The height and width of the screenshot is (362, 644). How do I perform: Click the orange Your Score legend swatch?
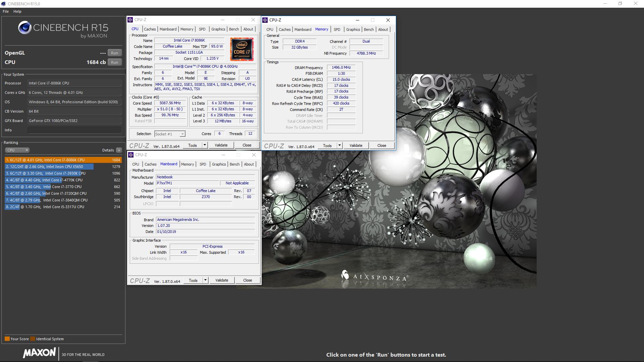7,339
